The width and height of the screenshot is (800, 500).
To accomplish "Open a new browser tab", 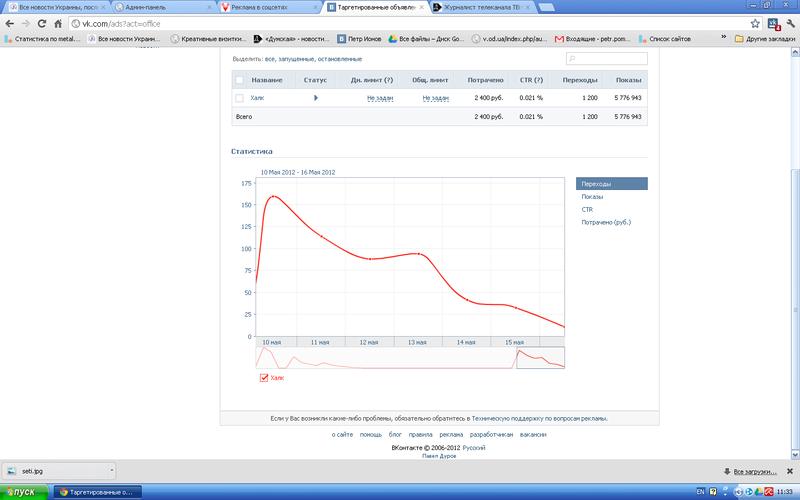I will (x=546, y=7).
